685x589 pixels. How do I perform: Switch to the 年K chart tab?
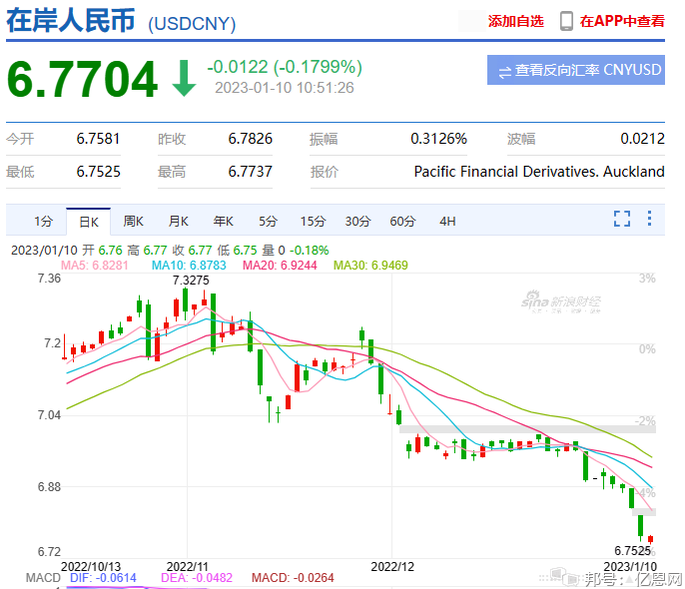[223, 222]
